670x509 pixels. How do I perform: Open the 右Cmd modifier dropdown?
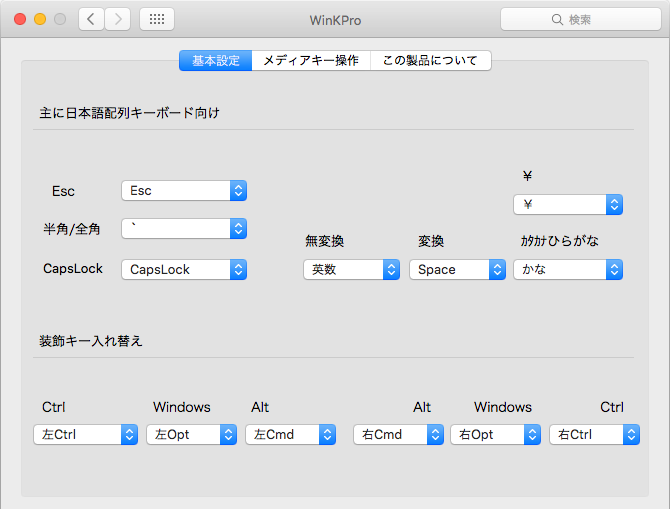click(x=399, y=435)
